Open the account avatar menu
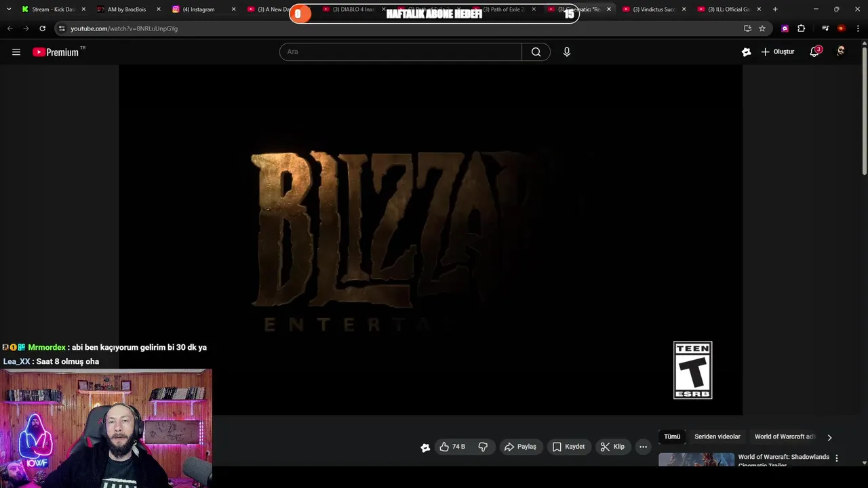Image resolution: width=868 pixels, height=488 pixels. pos(841,52)
